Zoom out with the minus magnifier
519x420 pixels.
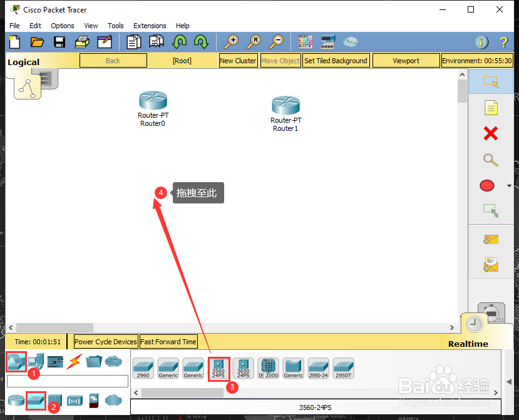[275, 42]
